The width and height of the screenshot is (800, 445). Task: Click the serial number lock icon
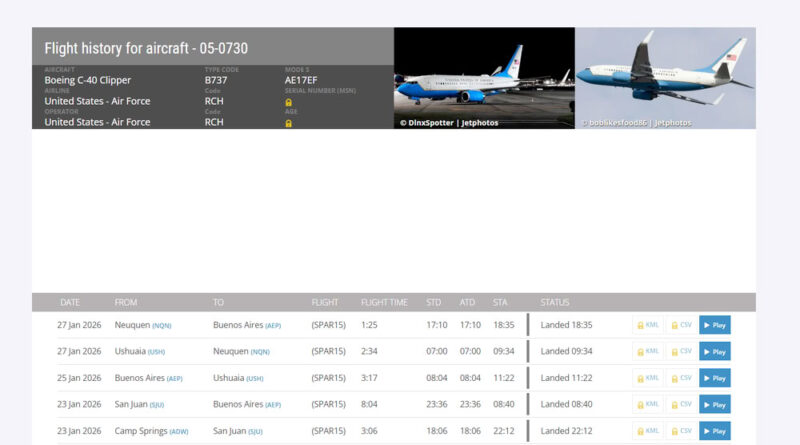coord(289,102)
